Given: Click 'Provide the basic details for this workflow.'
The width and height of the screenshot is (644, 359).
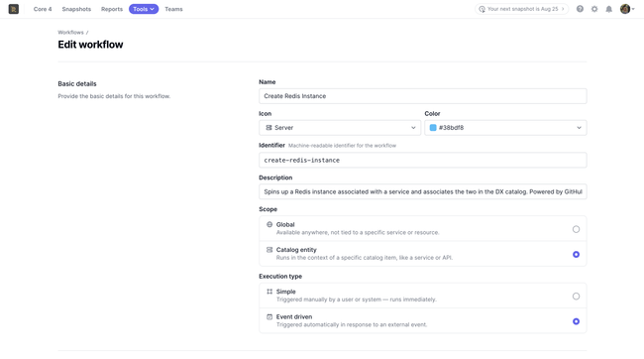Looking at the screenshot, I should (114, 96).
